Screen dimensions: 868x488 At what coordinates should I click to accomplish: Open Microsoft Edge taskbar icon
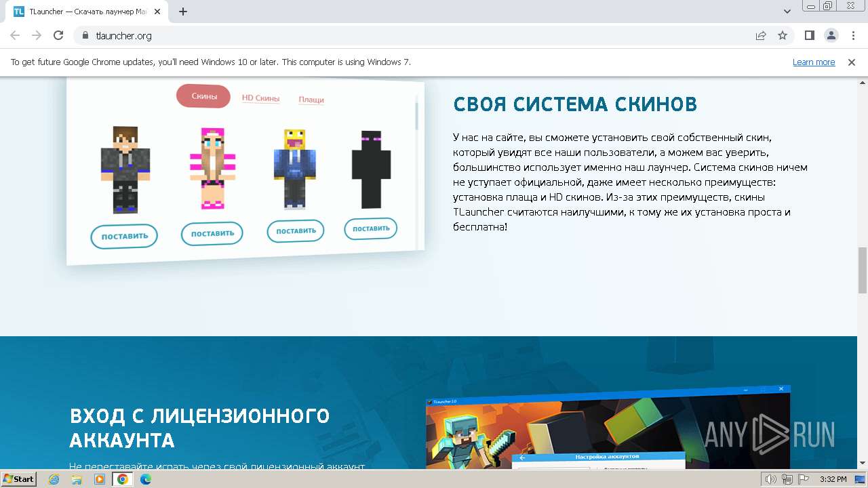point(146,479)
